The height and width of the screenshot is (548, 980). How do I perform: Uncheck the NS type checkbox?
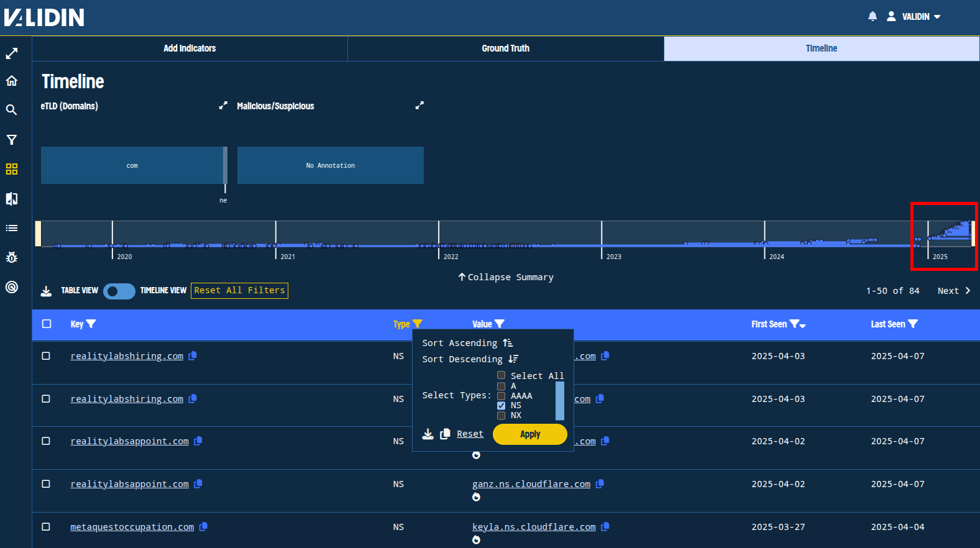point(501,406)
